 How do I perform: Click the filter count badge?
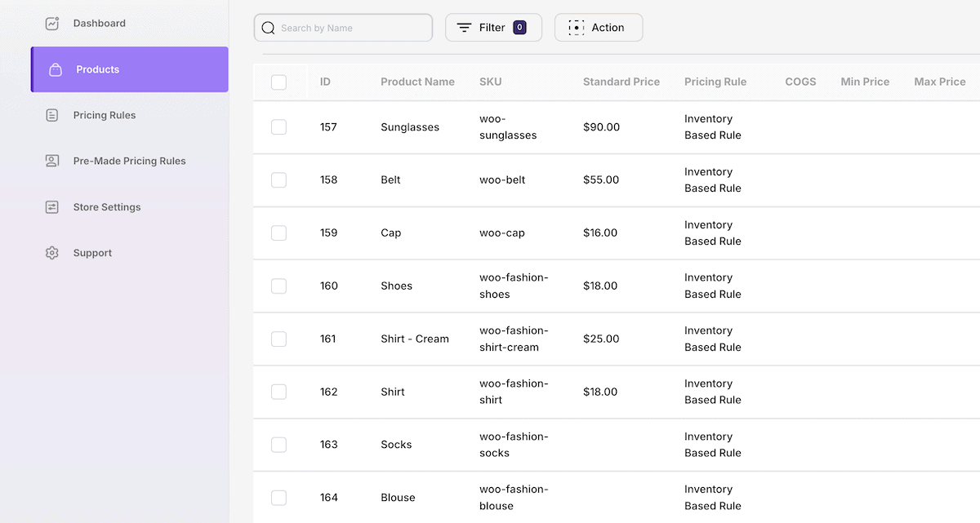pos(519,28)
